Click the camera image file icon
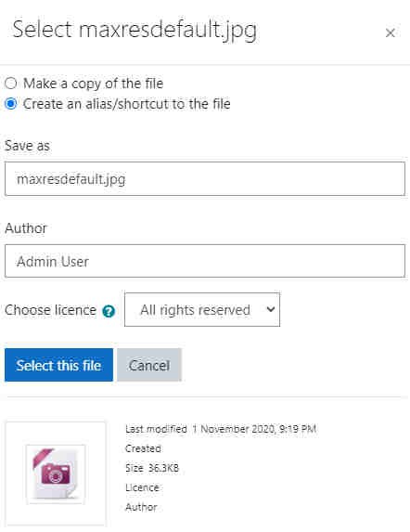Screen dimensions: 410x532 point(56,474)
